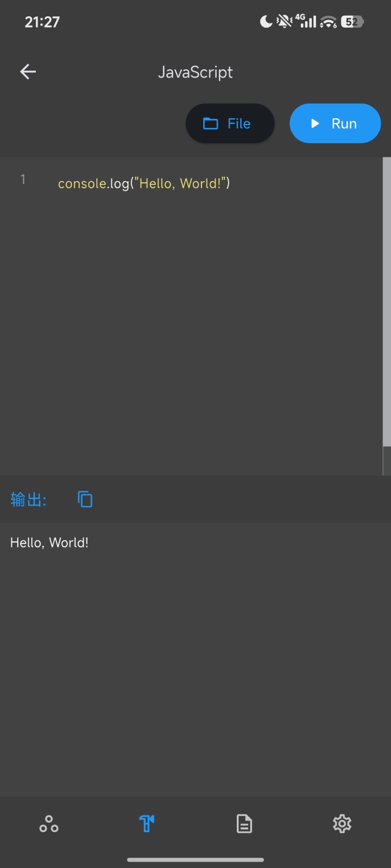The width and height of the screenshot is (391, 868).
Task: Tap the Wi-Fi status icon
Action: coord(328,22)
